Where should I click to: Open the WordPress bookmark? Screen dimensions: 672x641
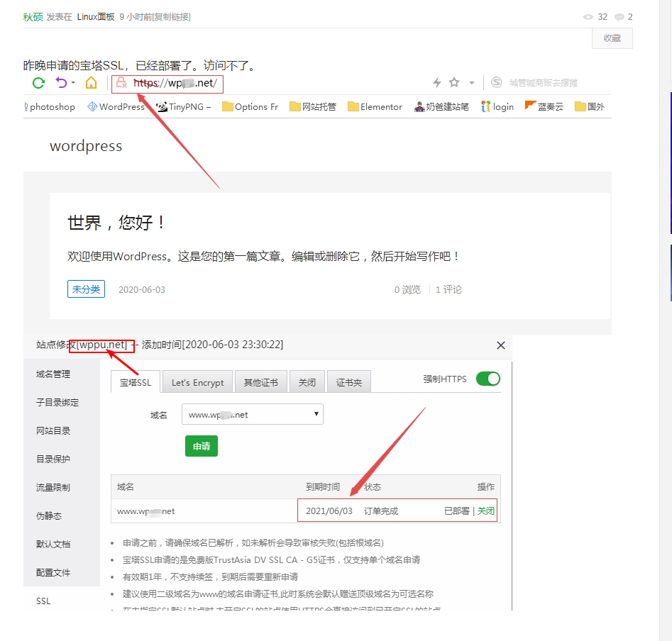(116, 106)
